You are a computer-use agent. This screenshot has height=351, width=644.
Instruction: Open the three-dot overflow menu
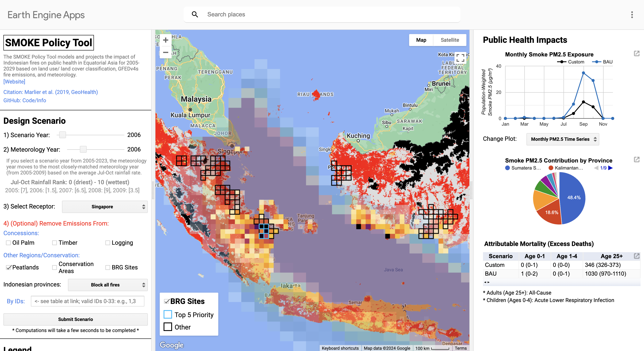point(632,15)
